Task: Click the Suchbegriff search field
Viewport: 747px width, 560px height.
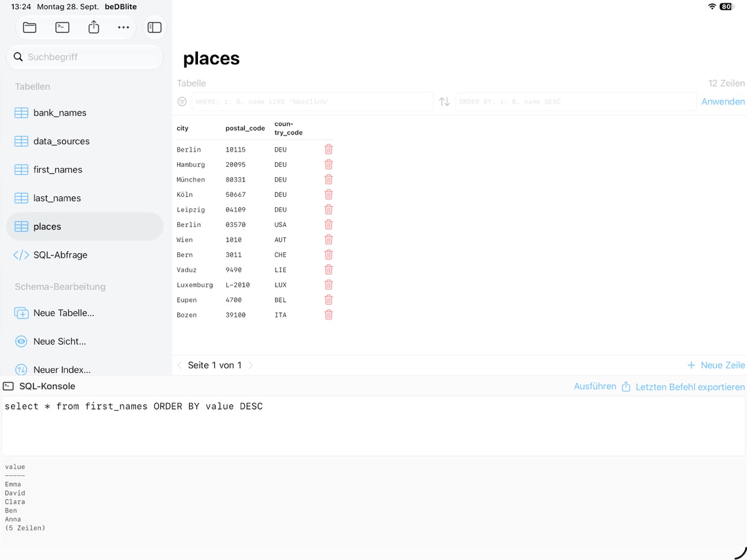Action: (85, 57)
